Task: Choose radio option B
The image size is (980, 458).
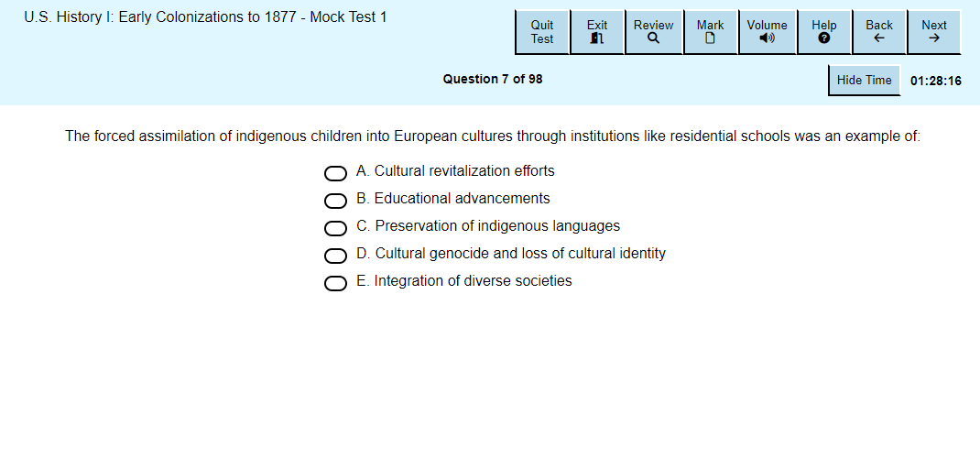Action: [336, 201]
